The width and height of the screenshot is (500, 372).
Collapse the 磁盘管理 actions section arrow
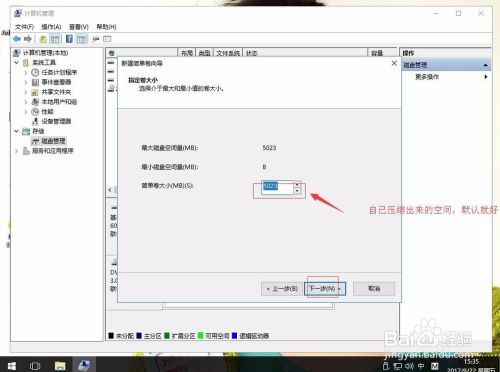486,65
